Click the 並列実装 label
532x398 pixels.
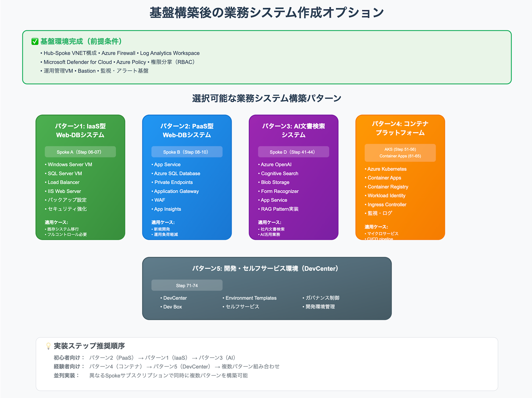coord(66,375)
